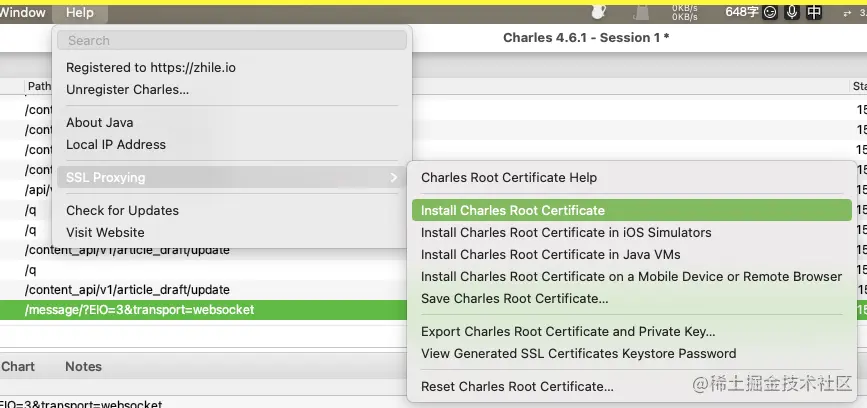The width and height of the screenshot is (867, 408).
Task: Choose Reset Charles Root Certificate... item
Action: click(518, 387)
